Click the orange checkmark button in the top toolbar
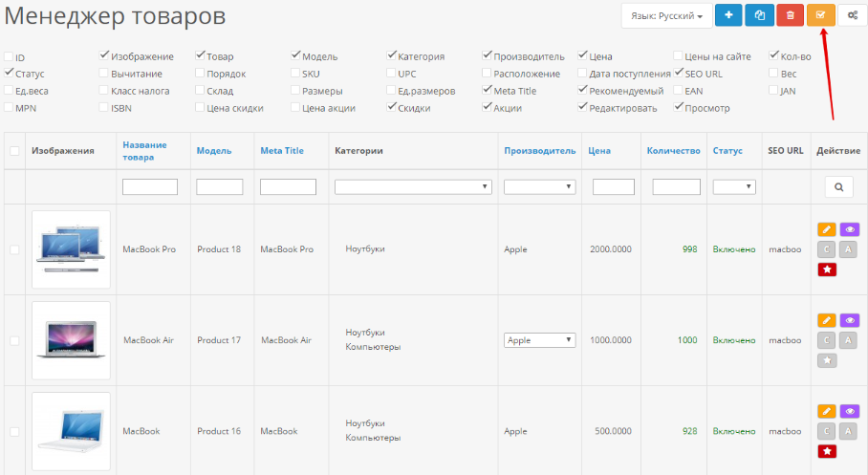Image resolution: width=868 pixels, height=475 pixels. (x=820, y=16)
